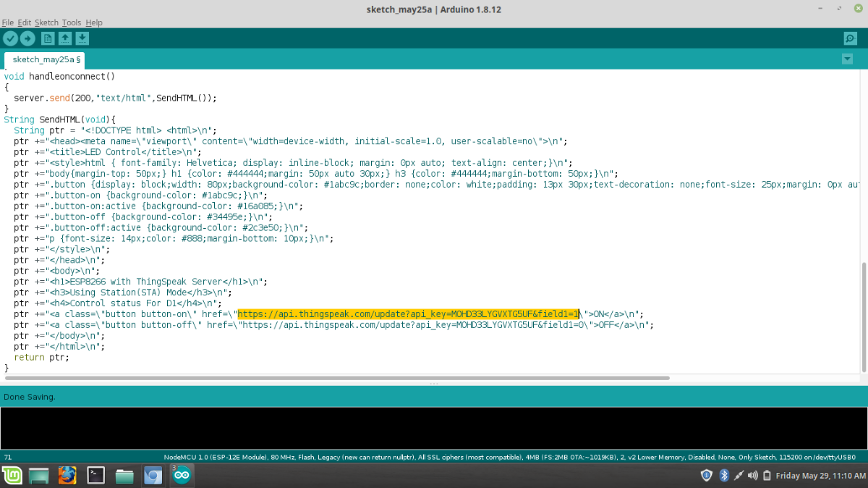Click the volume icon in system tray

752,476
